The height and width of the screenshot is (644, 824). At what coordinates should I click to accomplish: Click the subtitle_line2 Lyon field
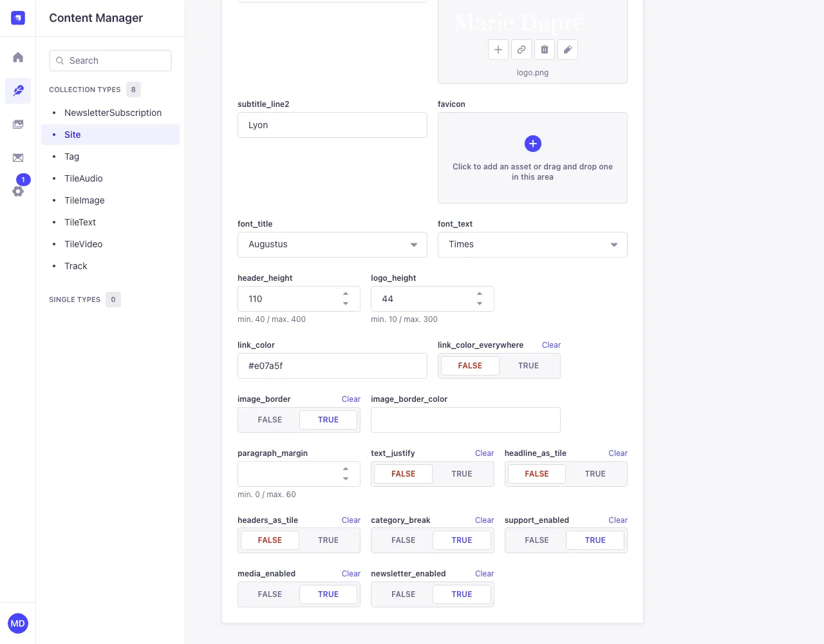332,125
